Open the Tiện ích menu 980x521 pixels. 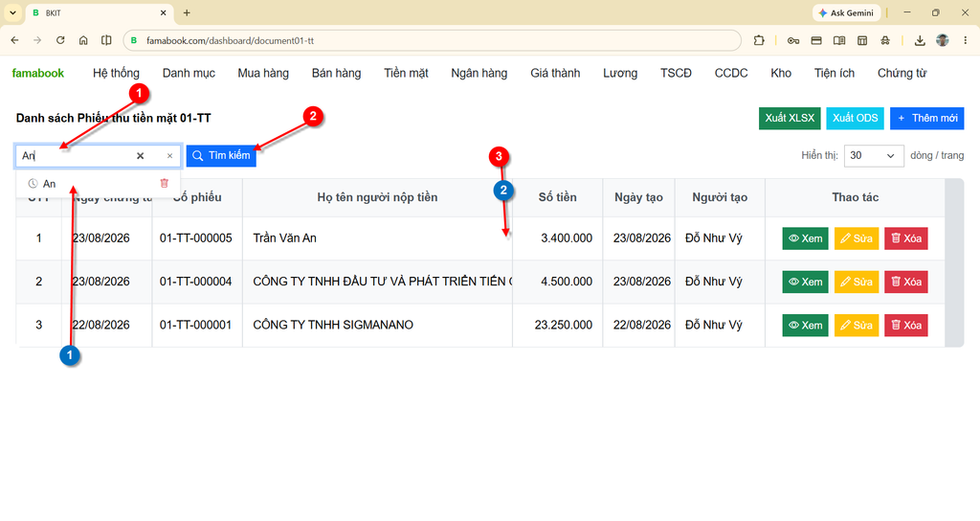tap(835, 73)
